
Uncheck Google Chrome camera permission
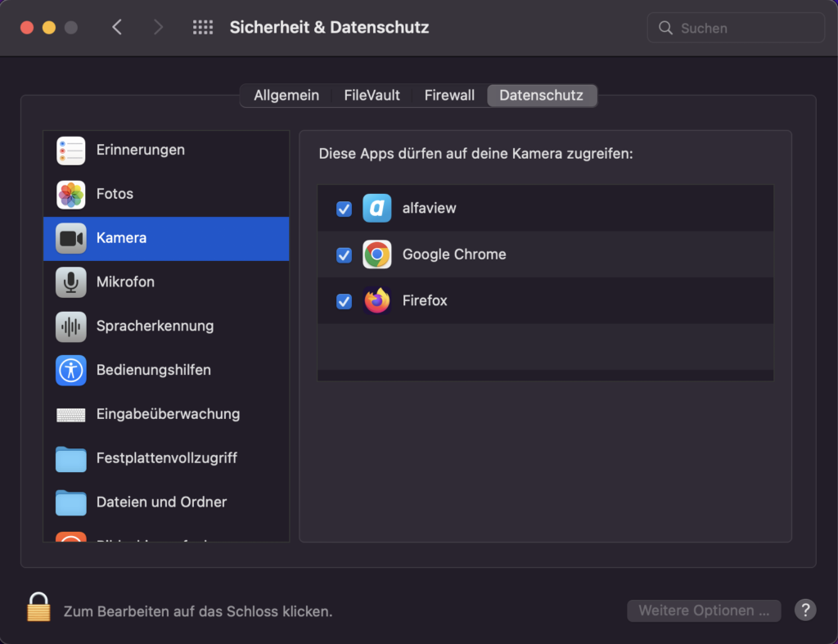pos(344,254)
